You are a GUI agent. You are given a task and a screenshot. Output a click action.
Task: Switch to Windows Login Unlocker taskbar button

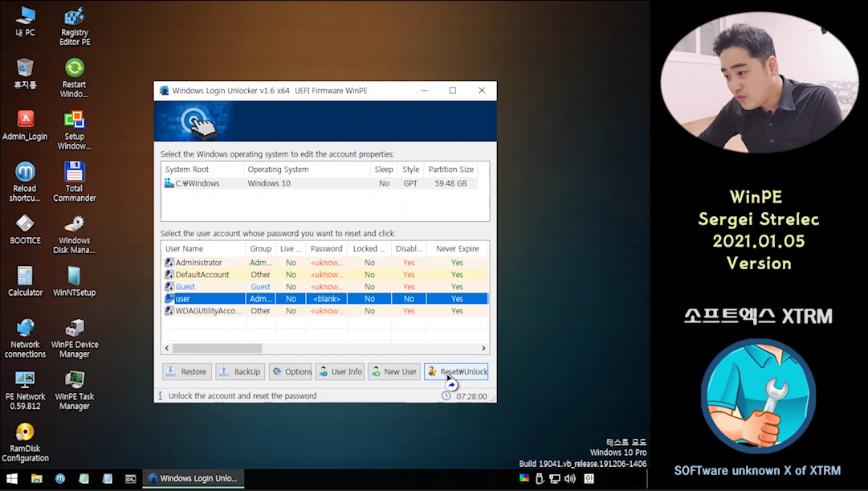[194, 478]
